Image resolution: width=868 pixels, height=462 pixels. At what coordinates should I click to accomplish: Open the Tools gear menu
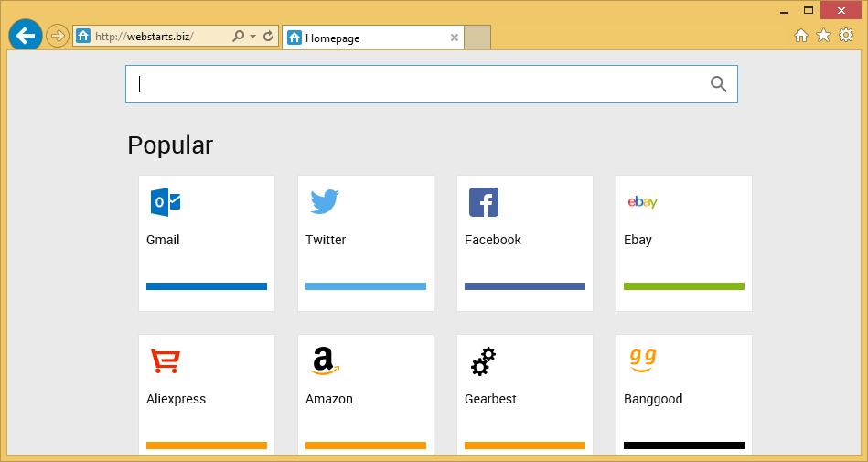(846, 36)
